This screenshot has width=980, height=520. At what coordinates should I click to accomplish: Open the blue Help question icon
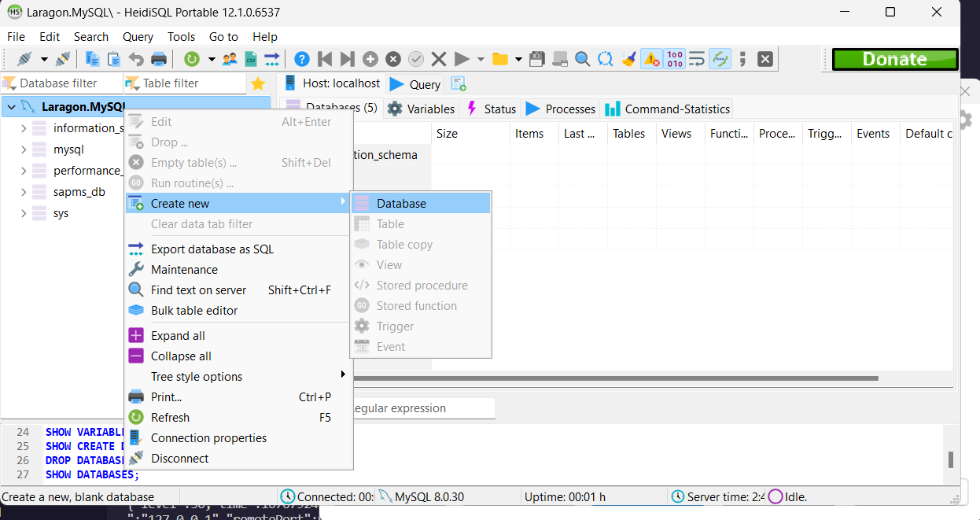point(302,59)
